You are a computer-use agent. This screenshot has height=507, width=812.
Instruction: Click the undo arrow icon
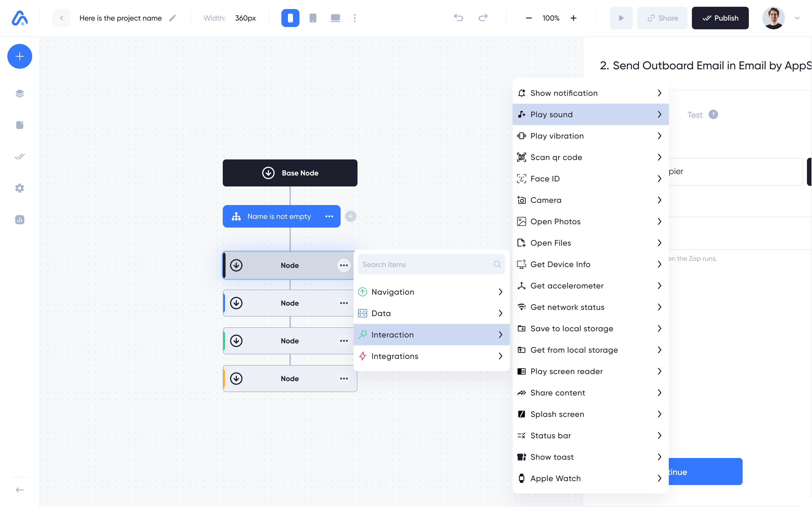coord(458,18)
